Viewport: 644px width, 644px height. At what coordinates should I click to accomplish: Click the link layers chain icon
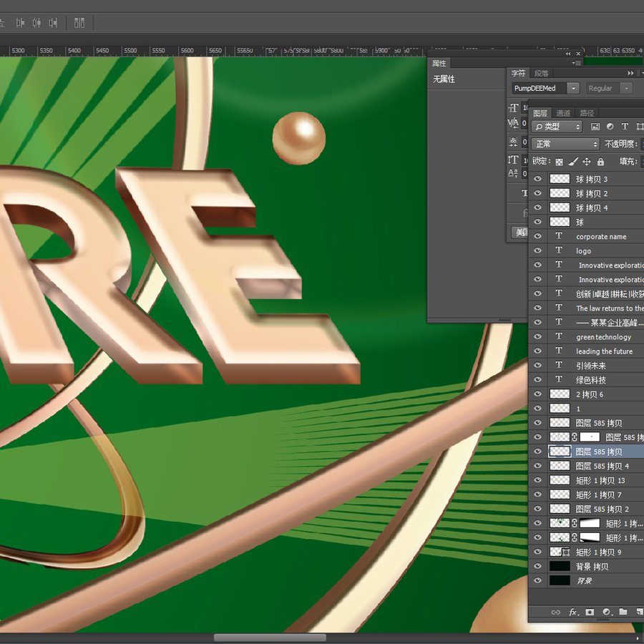[x=555, y=613]
